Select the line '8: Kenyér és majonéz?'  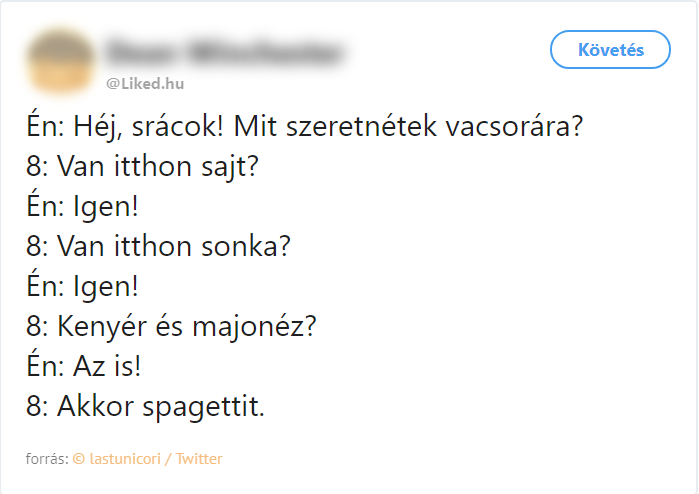tap(171, 326)
